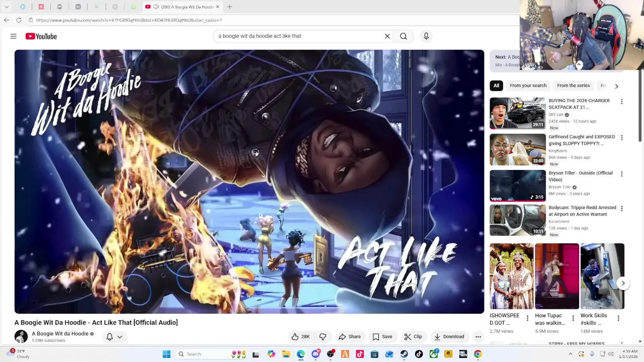Viewport: 644px width, 362px height.
Task: Dislike the Act Like That video
Action: [323, 337]
